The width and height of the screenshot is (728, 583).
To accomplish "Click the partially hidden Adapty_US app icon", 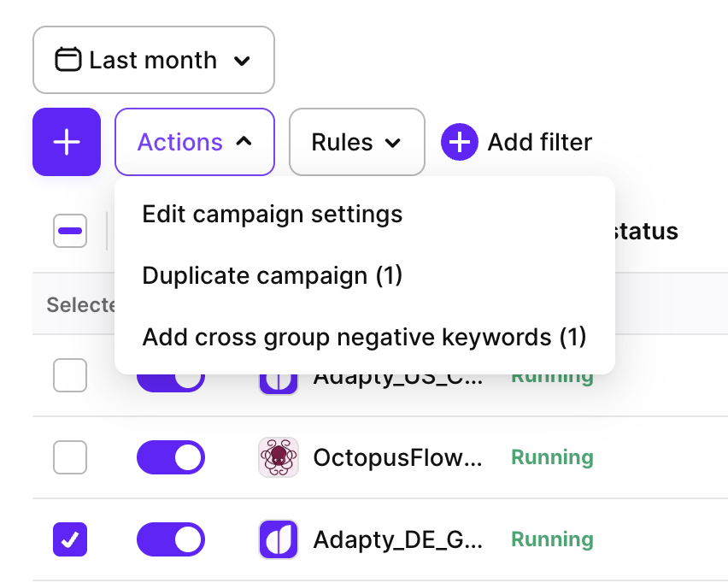I will point(279,383).
